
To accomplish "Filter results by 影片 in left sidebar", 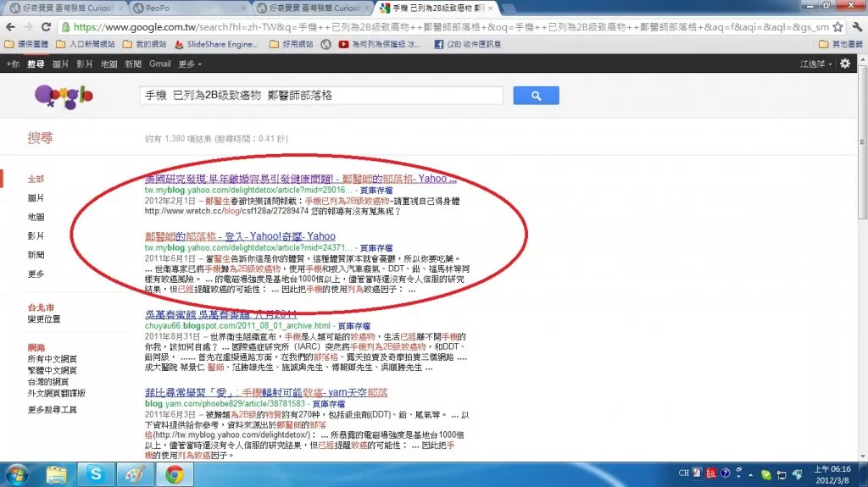I will tap(36, 235).
